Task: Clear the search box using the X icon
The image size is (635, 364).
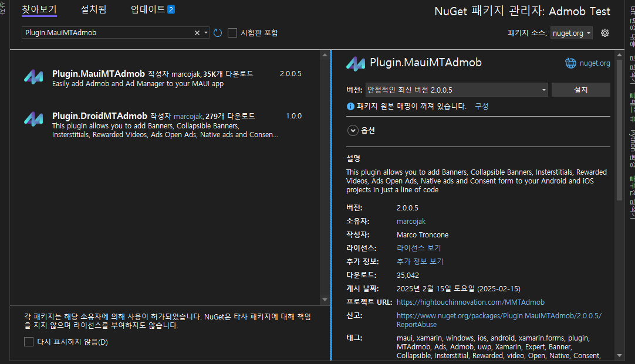Action: [197, 33]
